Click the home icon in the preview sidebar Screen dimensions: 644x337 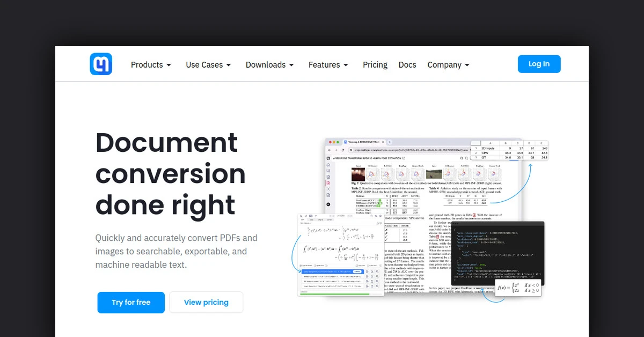(x=328, y=165)
